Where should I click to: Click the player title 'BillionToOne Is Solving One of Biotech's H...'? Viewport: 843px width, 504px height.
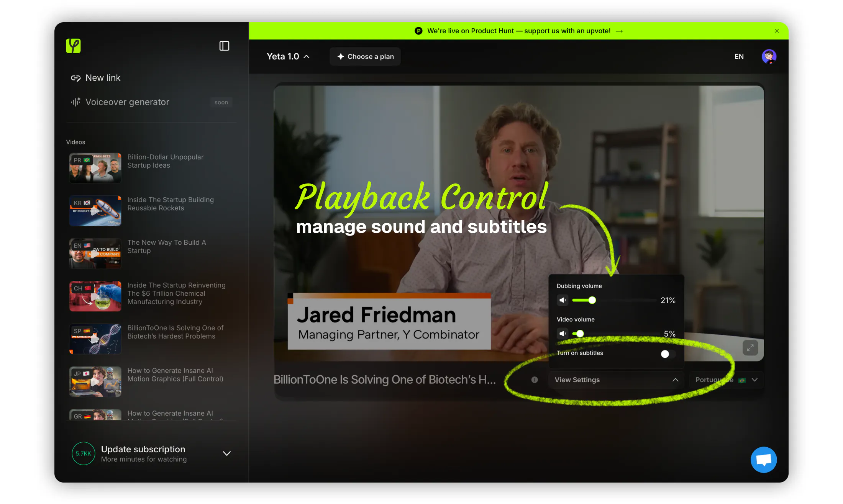tap(384, 380)
